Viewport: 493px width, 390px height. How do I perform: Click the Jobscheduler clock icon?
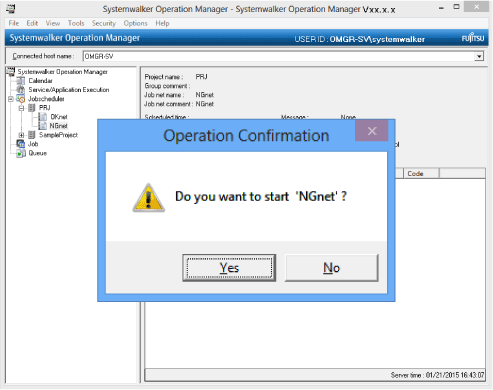(21, 99)
